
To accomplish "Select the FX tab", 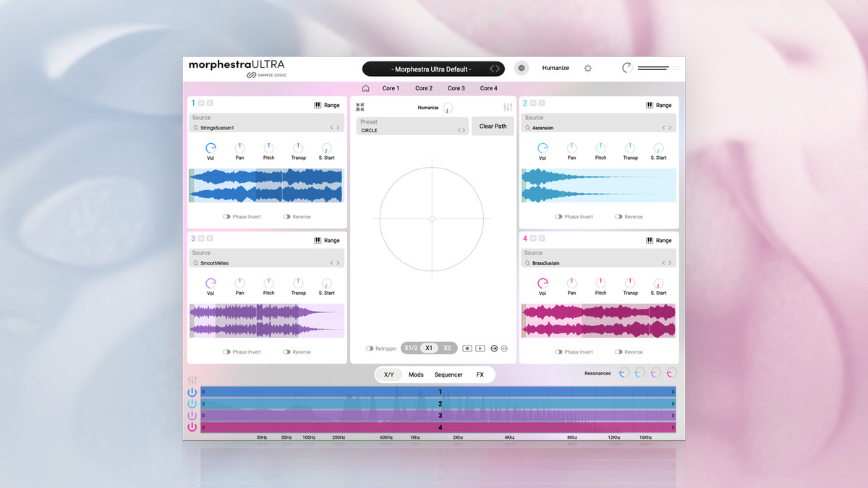I will [480, 374].
